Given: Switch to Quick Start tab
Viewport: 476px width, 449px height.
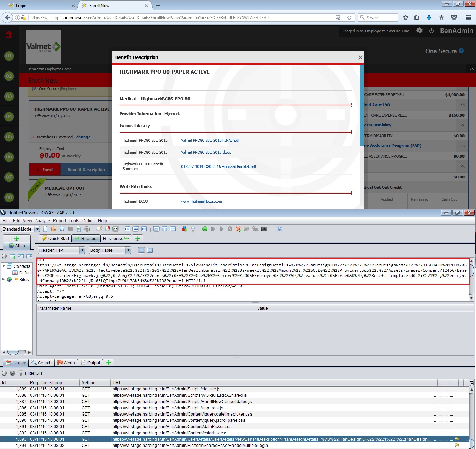Looking at the screenshot, I should coord(55,238).
